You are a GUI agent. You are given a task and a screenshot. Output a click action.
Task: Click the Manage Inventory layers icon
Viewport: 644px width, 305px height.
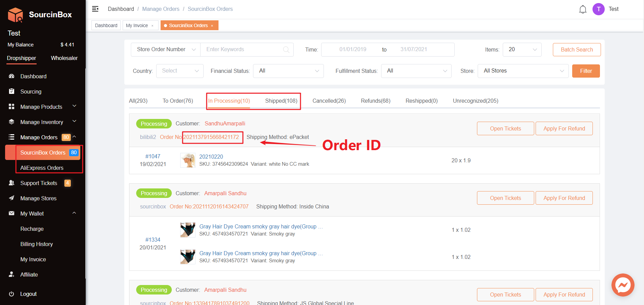point(12,122)
